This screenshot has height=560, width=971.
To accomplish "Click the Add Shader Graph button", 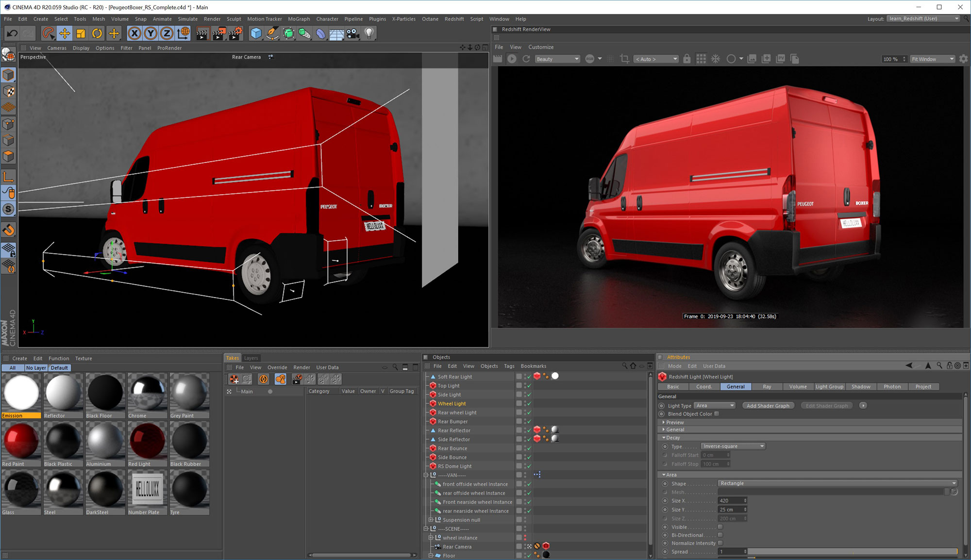I will [x=768, y=405].
